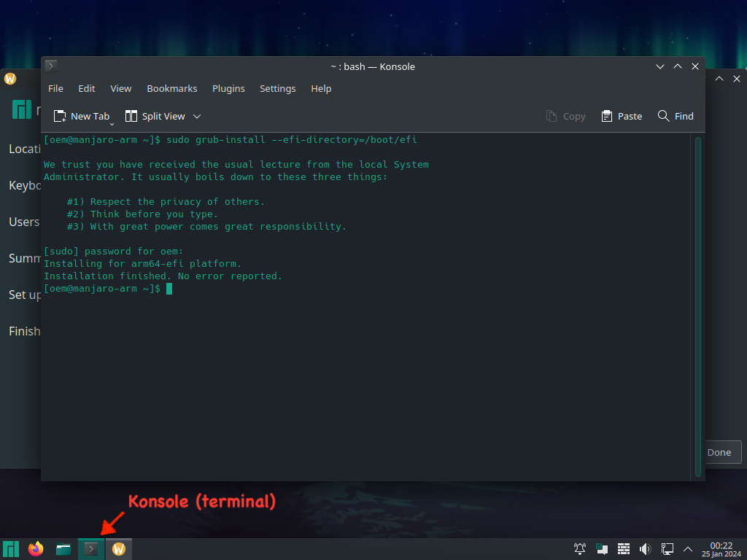Open the File menu

(55, 88)
